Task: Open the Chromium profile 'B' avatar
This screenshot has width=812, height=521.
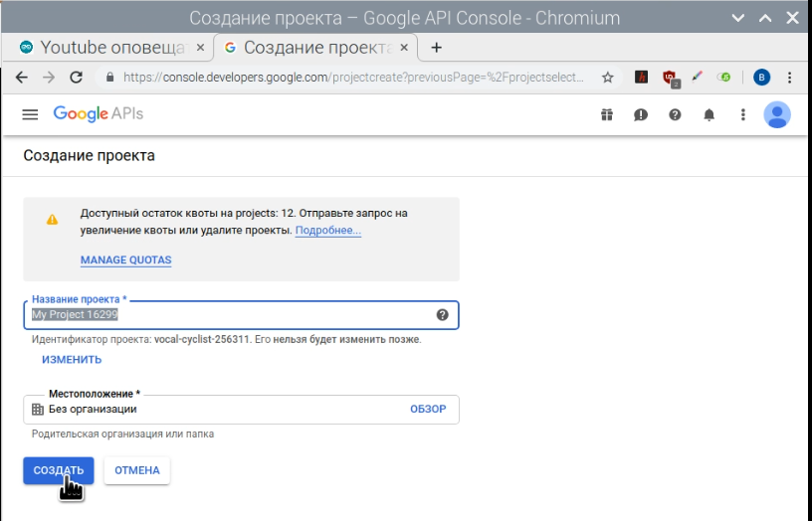Action: tap(761, 78)
